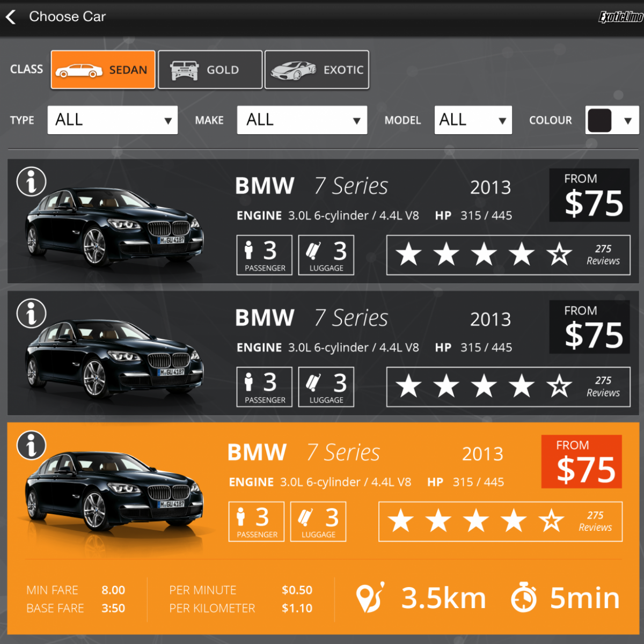Go back using the arrow beside Choose Car

coord(11,17)
